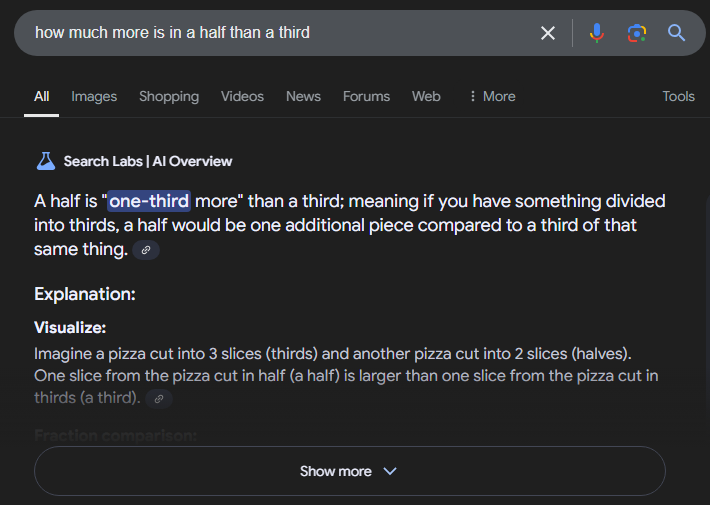The height and width of the screenshot is (505, 710).
Task: Open the More search filters menu
Action: point(491,97)
